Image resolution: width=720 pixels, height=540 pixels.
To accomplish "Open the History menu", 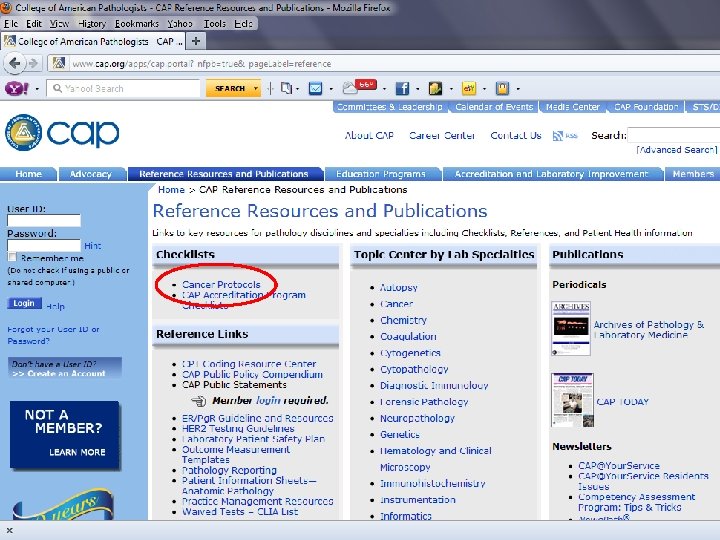I will tap(92, 23).
